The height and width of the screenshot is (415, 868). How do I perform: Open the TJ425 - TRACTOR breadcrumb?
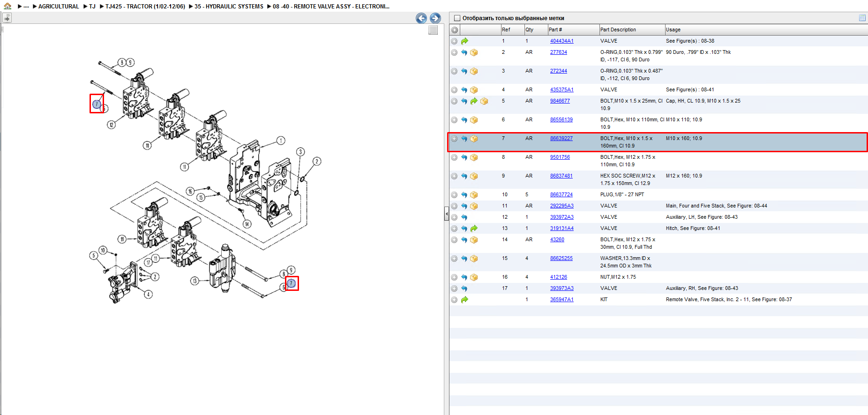point(145,7)
